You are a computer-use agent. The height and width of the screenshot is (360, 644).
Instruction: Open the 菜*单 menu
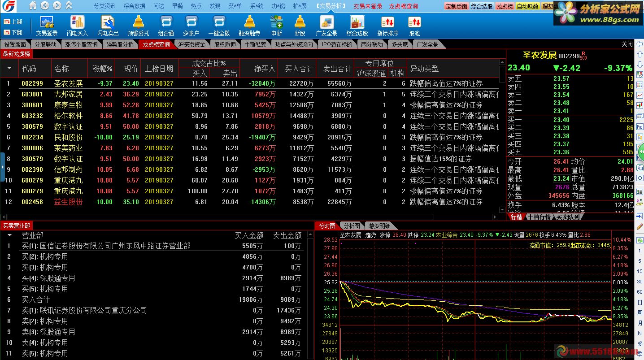pos(235,6)
